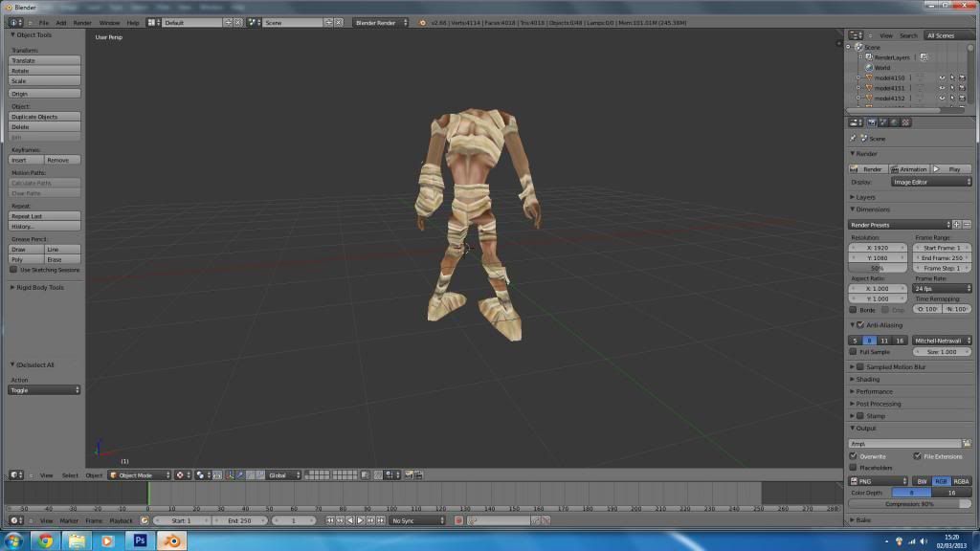Viewport: 980px width, 551px height.
Task: Toggle renderability of model4152
Action: [962, 99]
